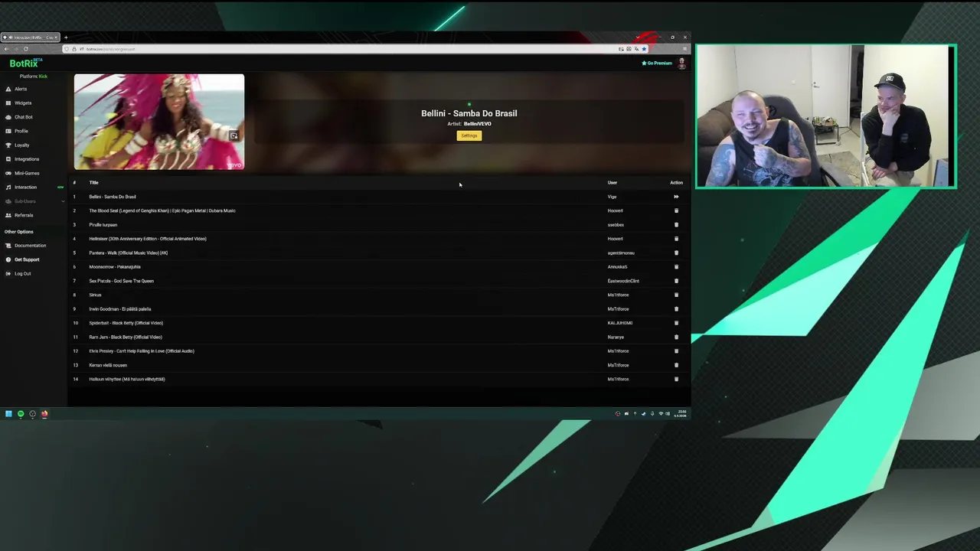The height and width of the screenshot is (551, 980).
Task: Click the User column header
Action: [x=612, y=183]
